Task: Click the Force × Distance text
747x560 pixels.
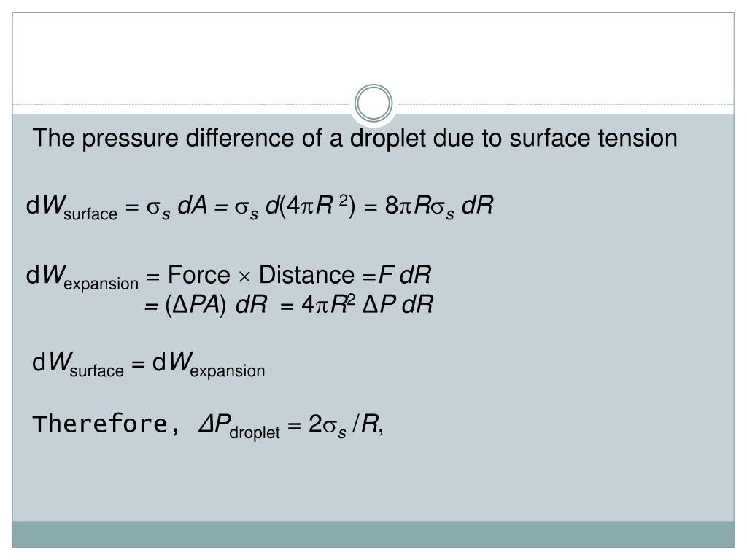Action: [x=261, y=275]
